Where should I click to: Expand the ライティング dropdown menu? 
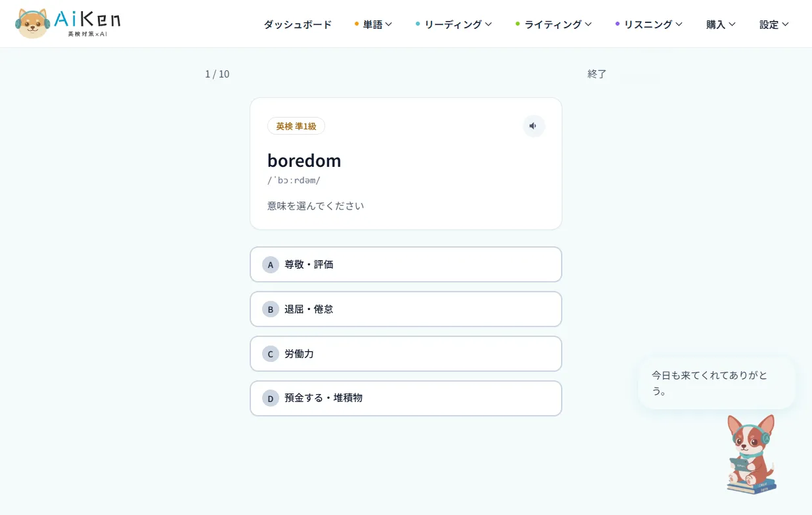point(554,24)
